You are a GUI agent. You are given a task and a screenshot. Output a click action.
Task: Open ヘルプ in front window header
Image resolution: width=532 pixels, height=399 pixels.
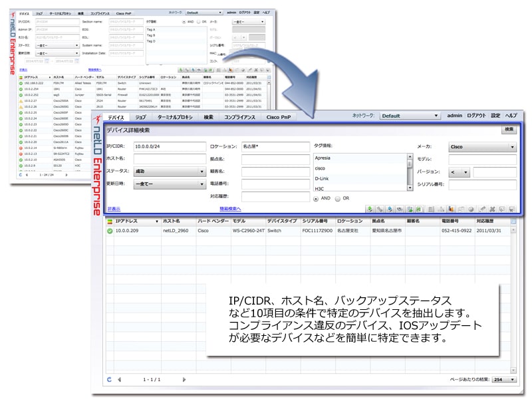tap(511, 116)
